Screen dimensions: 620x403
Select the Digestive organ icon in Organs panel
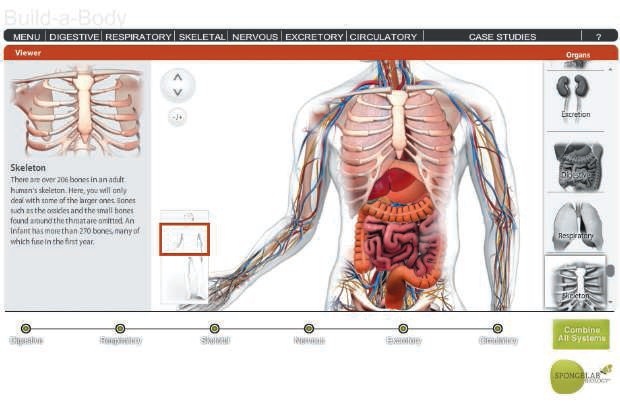(578, 166)
